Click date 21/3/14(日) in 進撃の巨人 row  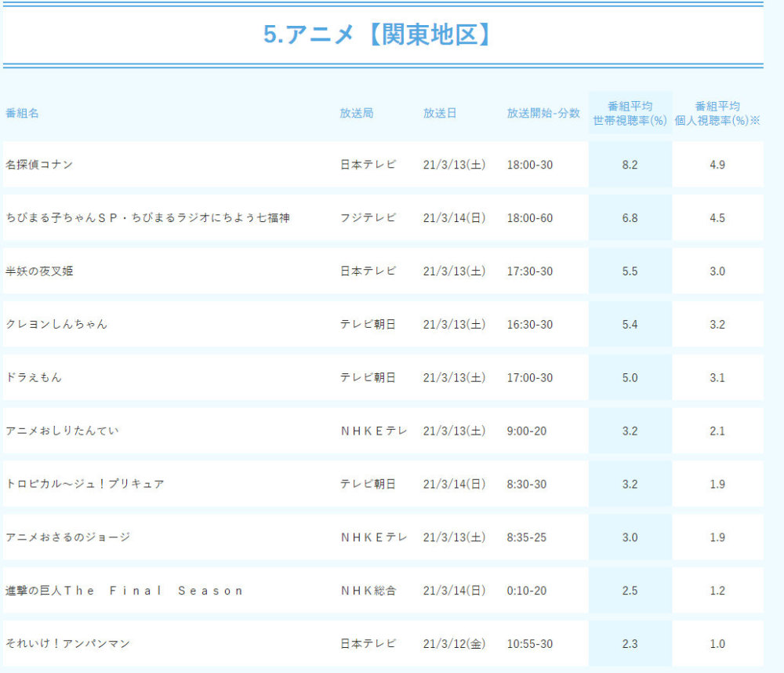coord(454,591)
